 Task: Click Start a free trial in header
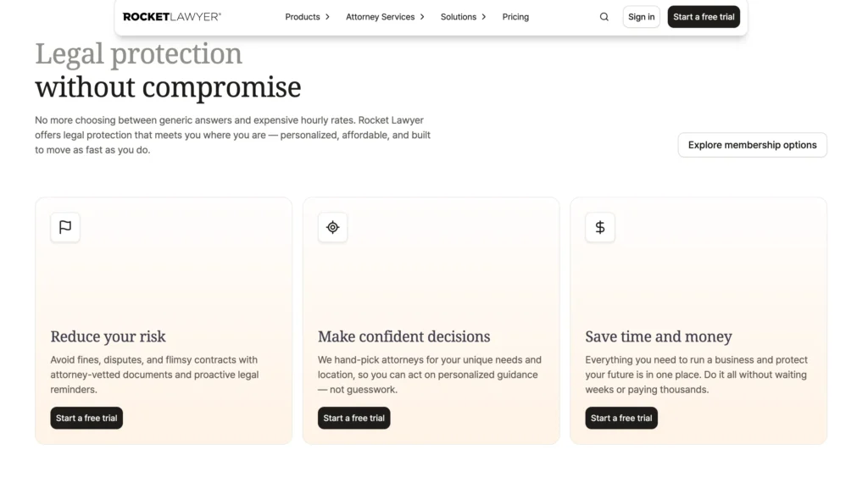point(704,17)
